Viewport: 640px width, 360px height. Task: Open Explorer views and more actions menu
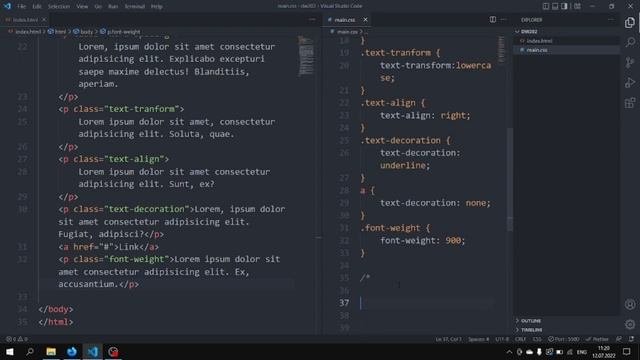[x=611, y=20]
